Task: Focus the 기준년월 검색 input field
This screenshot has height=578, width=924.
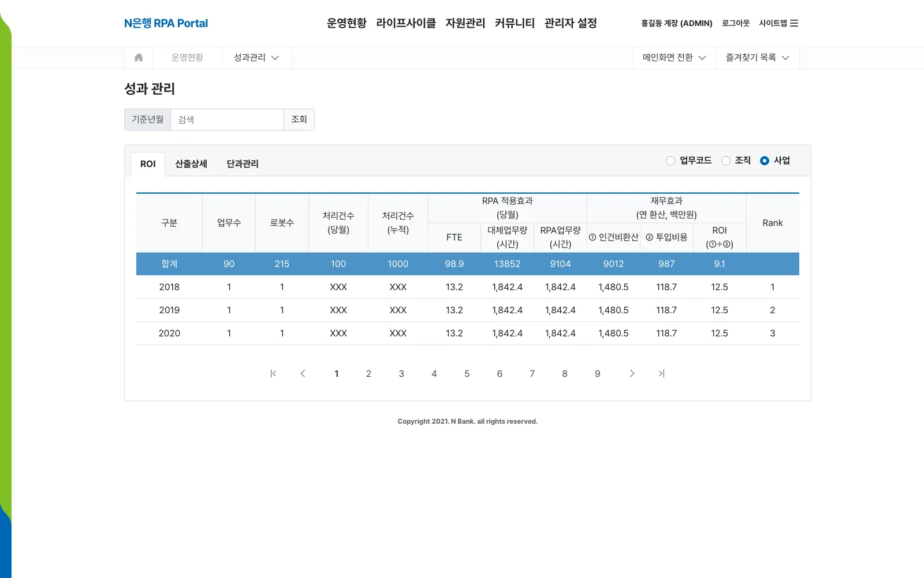Action: tap(227, 120)
